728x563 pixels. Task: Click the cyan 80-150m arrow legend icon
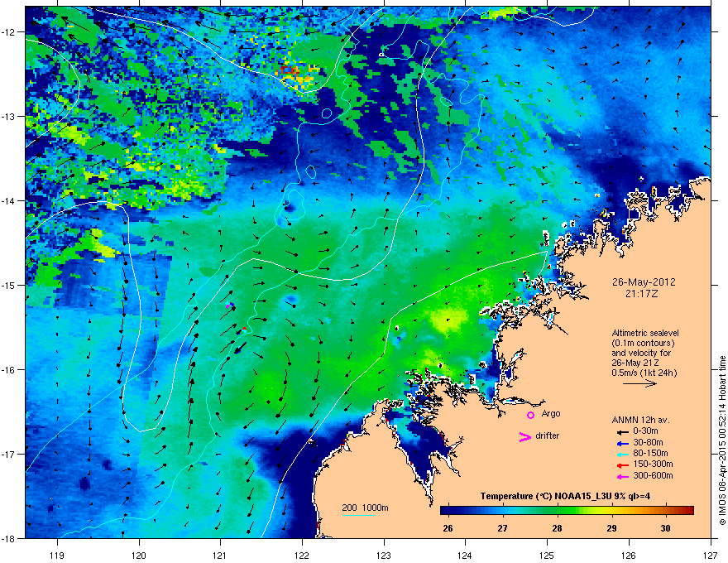pos(623,454)
